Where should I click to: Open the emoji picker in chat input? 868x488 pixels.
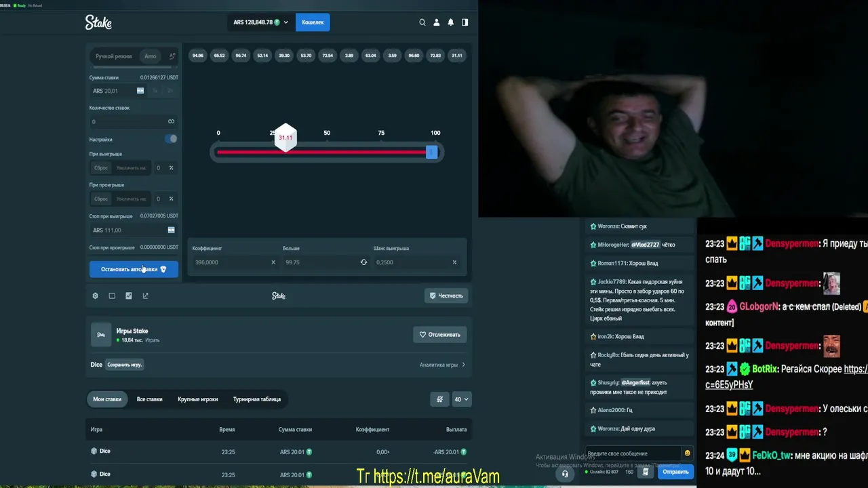tap(687, 453)
